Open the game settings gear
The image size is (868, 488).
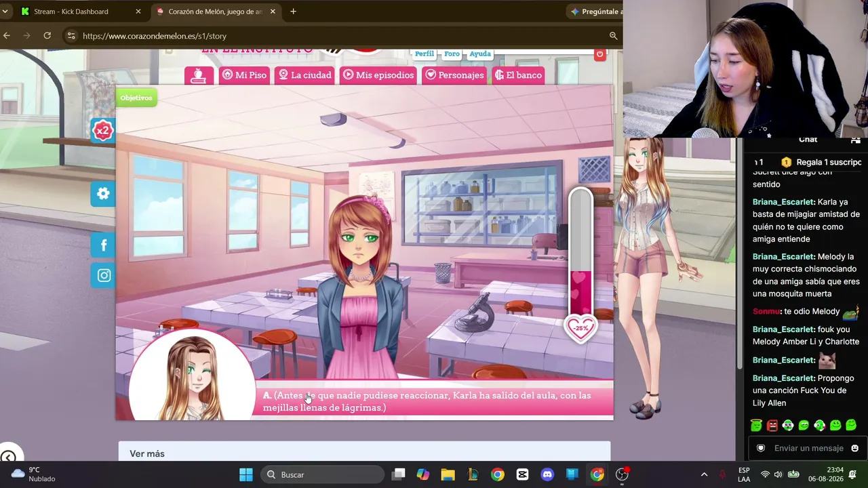coord(103,194)
